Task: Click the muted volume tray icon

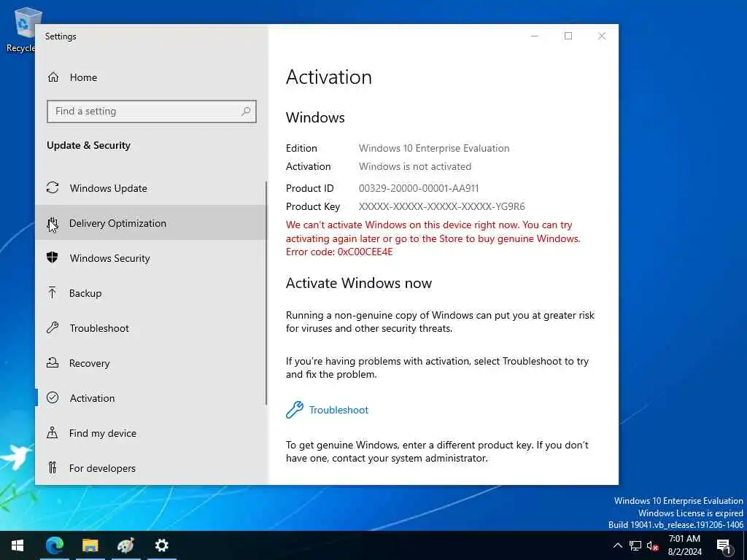Action: point(652,545)
